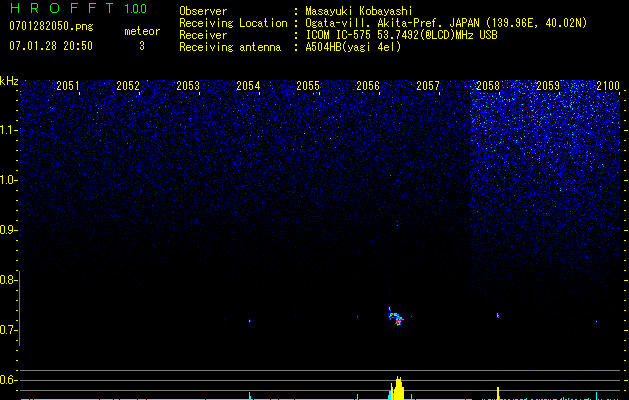Click the 2054 time marker
Viewport: 629px width, 400px height.
[x=248, y=86]
